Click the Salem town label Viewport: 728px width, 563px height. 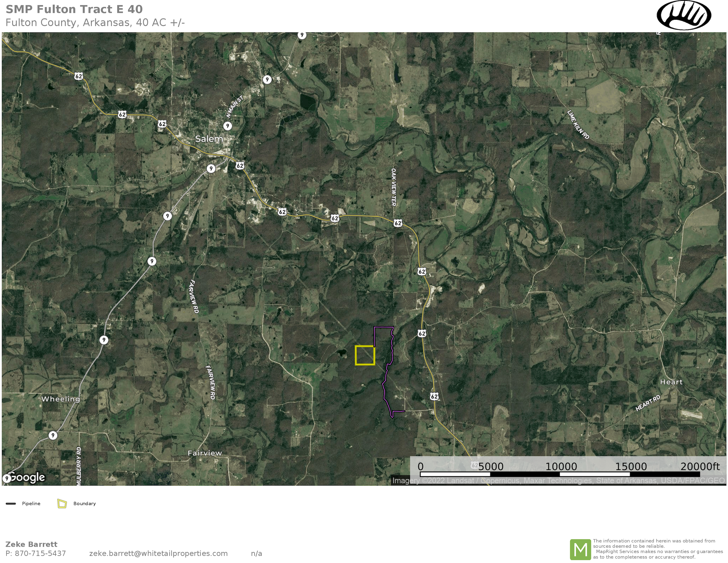click(209, 139)
